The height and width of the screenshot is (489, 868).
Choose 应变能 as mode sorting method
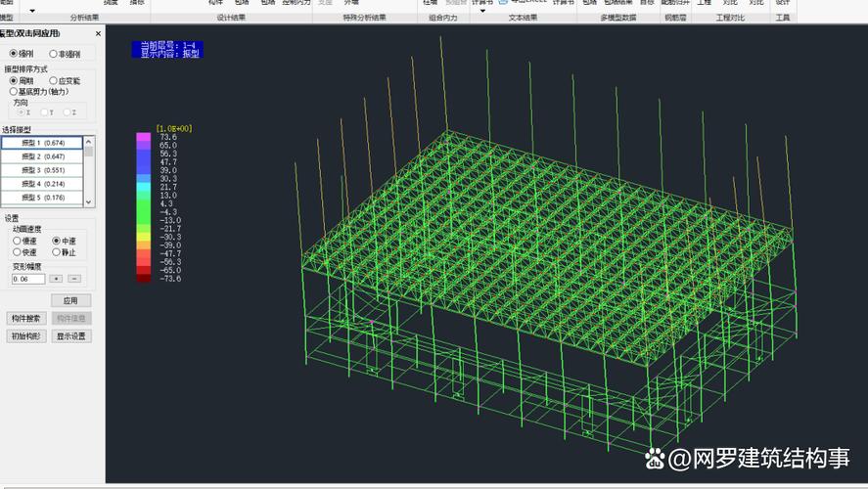[x=54, y=80]
